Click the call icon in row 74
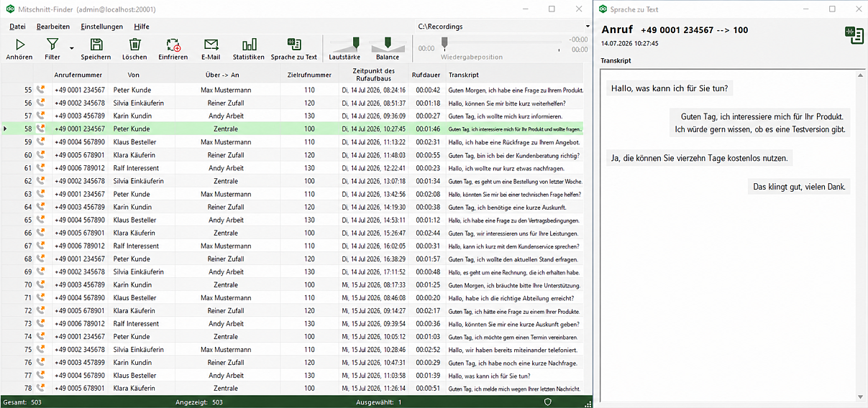This screenshot has height=408, width=868. 40,336
